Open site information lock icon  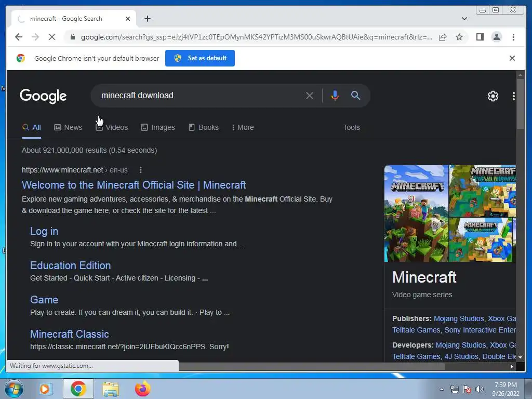pos(73,37)
